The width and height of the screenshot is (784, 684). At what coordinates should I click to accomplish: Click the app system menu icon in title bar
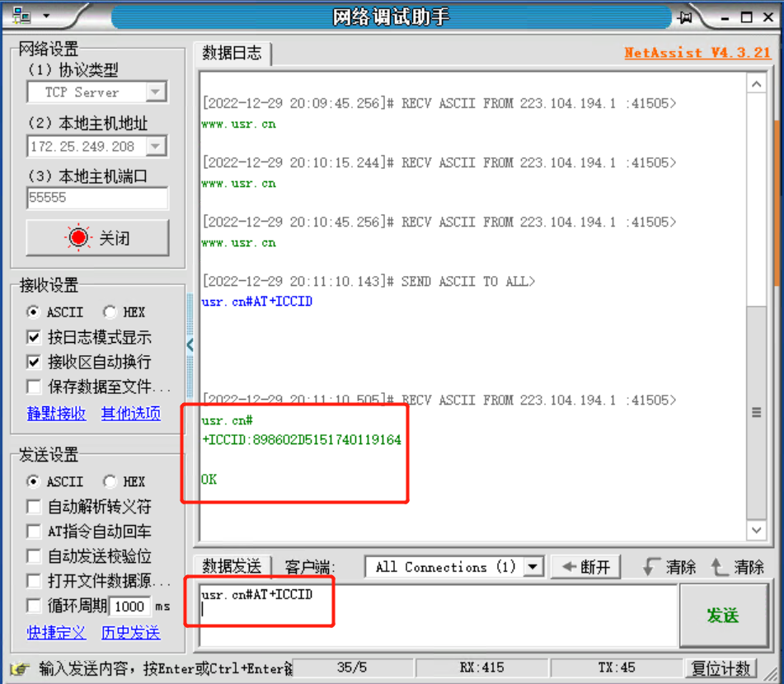click(x=21, y=16)
